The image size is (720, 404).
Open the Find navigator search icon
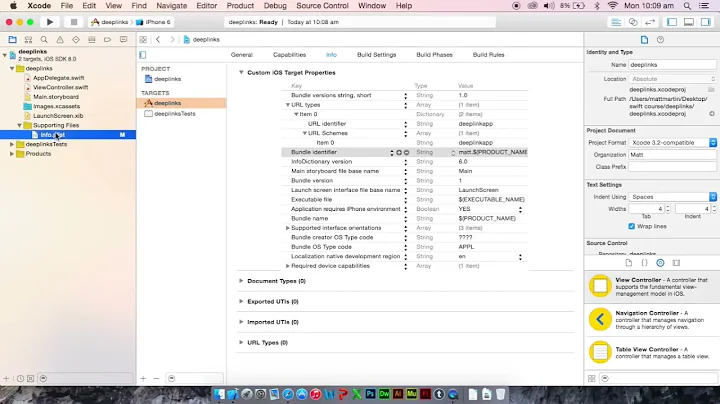click(44, 39)
